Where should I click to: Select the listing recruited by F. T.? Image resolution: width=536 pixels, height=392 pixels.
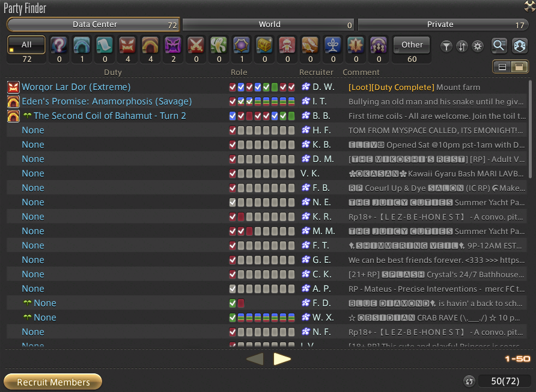[x=267, y=246]
